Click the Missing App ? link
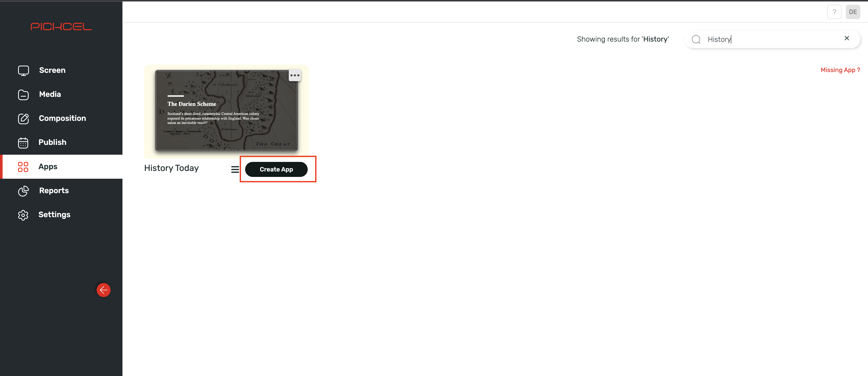 click(x=840, y=70)
